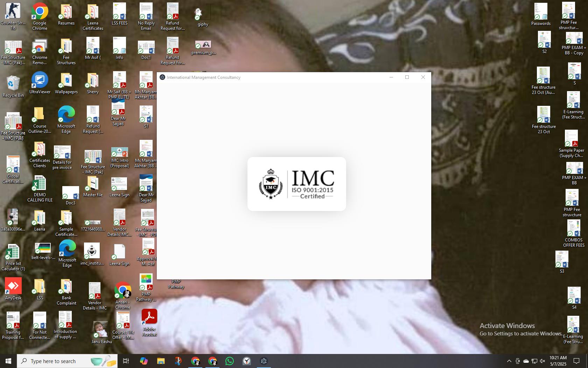The height and width of the screenshot is (368, 588).
Task: Maximize the International Management Consultancy window
Action: click(x=407, y=77)
